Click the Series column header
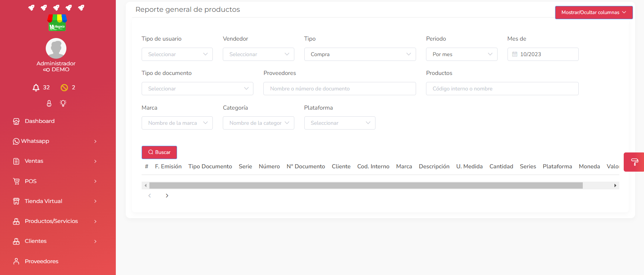 [528, 166]
